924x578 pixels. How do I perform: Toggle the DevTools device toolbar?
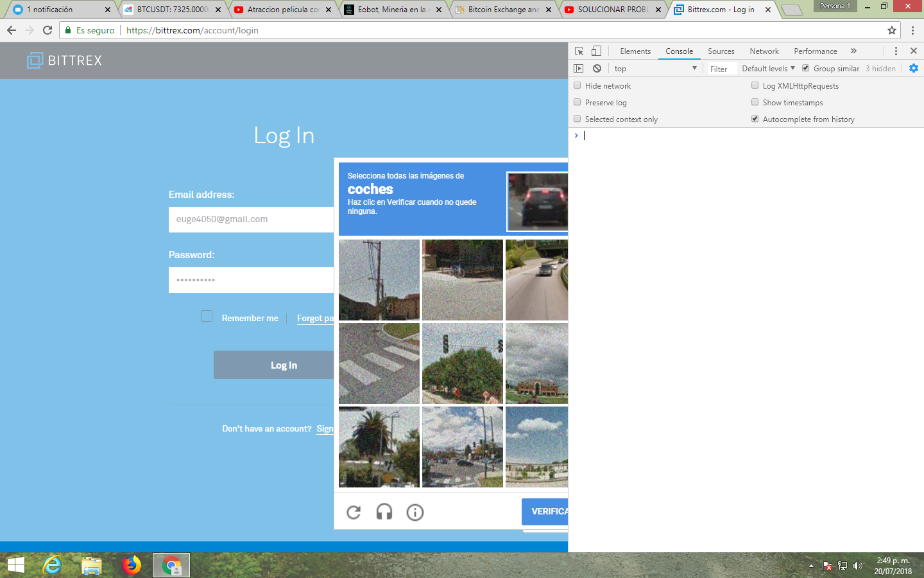point(596,51)
